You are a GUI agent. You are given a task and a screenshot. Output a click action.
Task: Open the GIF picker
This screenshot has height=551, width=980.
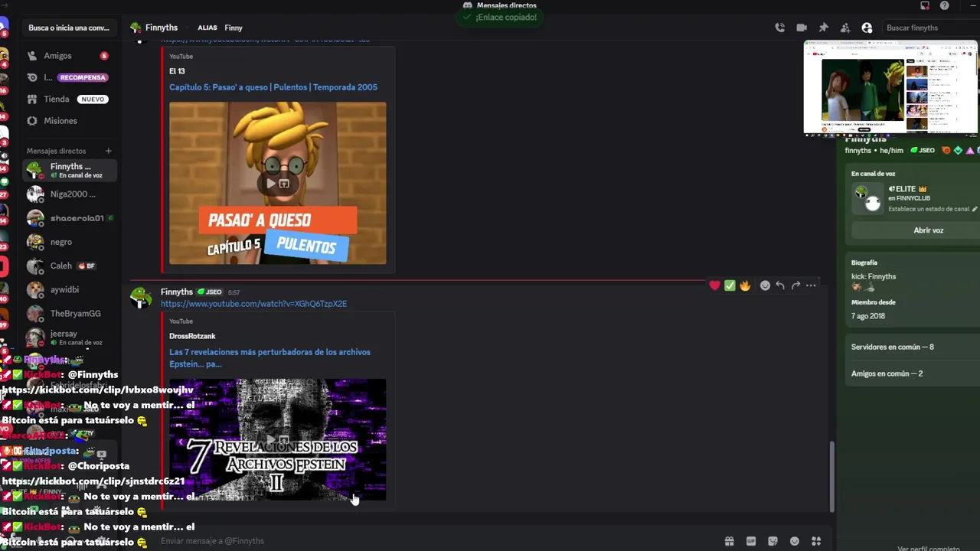click(751, 541)
